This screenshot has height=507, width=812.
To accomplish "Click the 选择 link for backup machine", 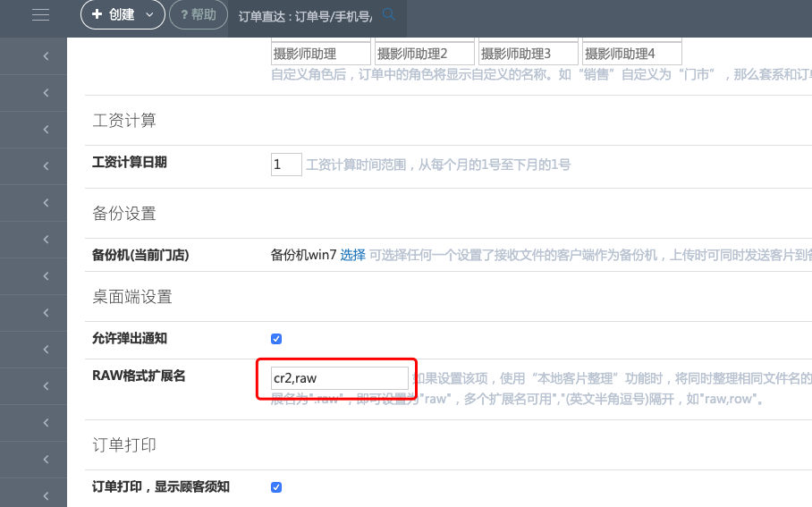I will (x=352, y=255).
